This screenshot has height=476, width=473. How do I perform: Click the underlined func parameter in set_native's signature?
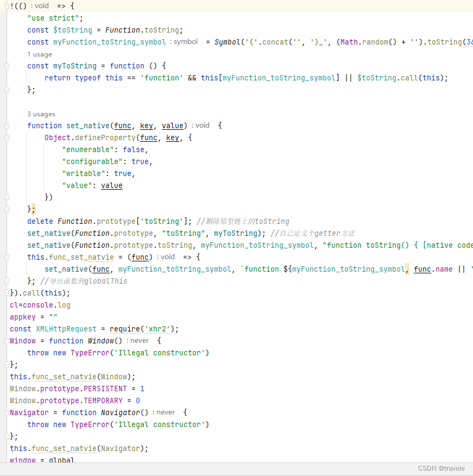122,126
